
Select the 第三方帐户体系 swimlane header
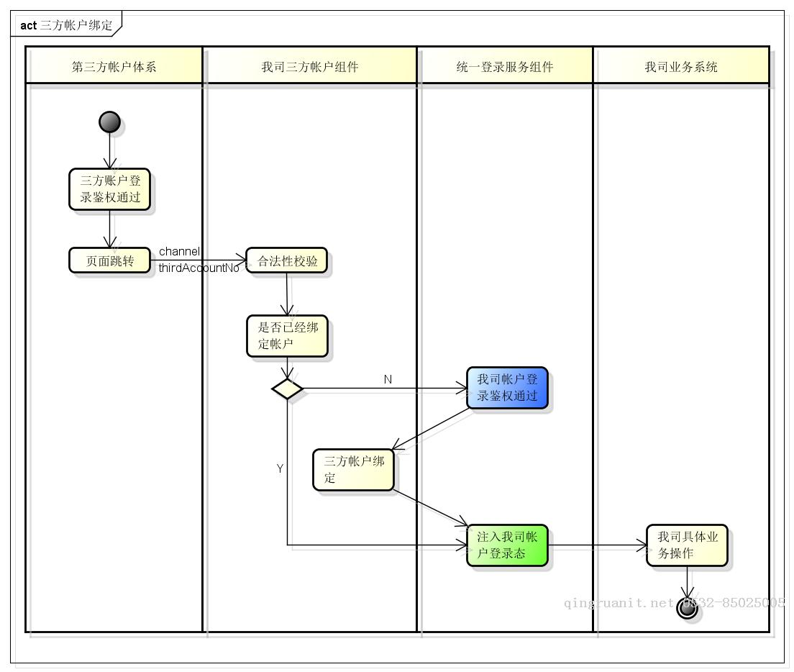tap(114, 66)
